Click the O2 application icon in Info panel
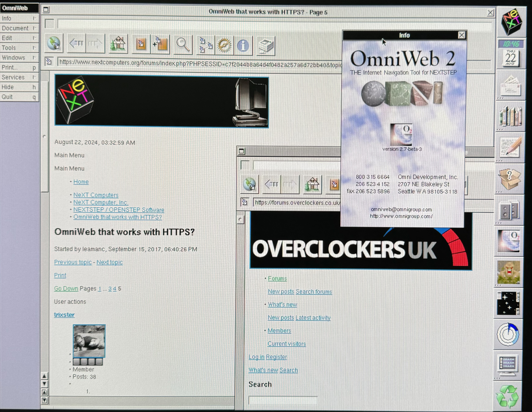The width and height of the screenshot is (532, 412). [401, 134]
